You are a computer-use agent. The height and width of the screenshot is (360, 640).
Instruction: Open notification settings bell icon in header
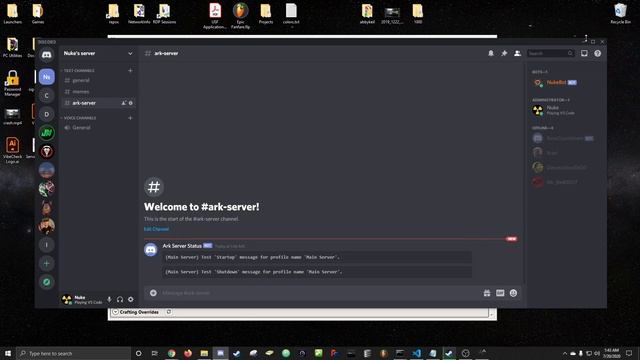coord(491,53)
